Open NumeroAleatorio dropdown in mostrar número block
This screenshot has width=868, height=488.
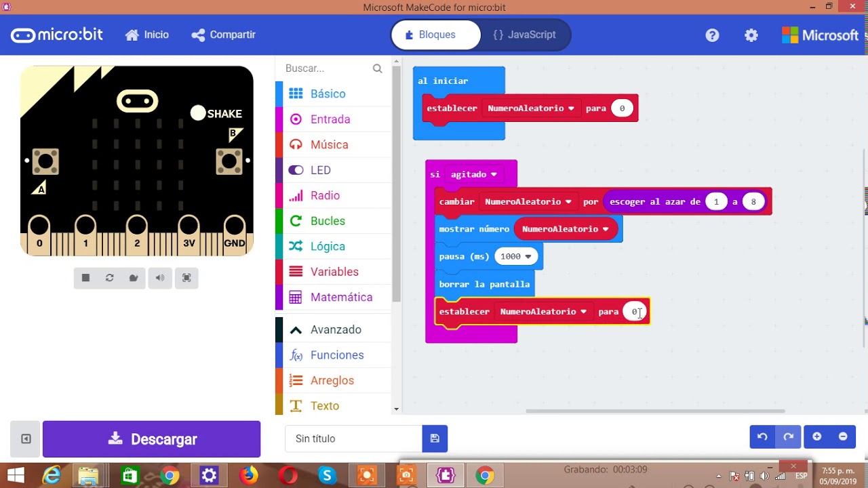coord(566,229)
